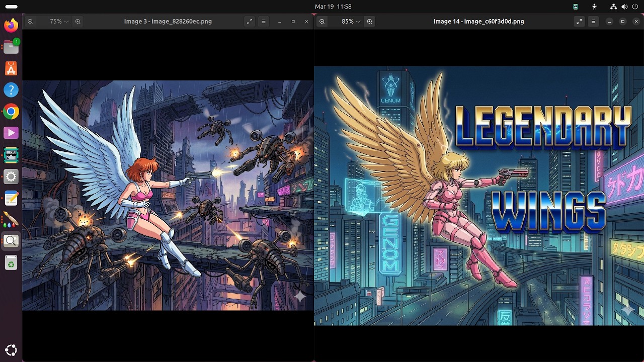Image resolution: width=644 pixels, height=362 pixels.
Task: Minimize the Image 3 window
Action: click(280, 22)
